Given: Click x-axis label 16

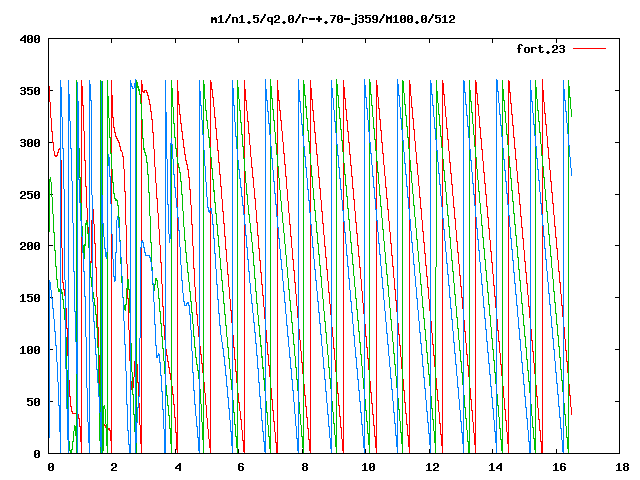Looking at the screenshot, I should tap(559, 467).
